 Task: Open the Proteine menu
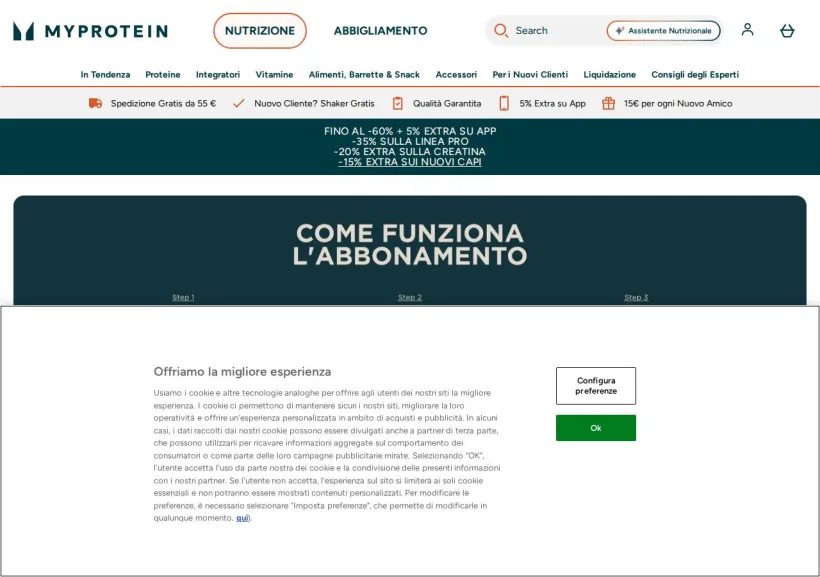[163, 74]
